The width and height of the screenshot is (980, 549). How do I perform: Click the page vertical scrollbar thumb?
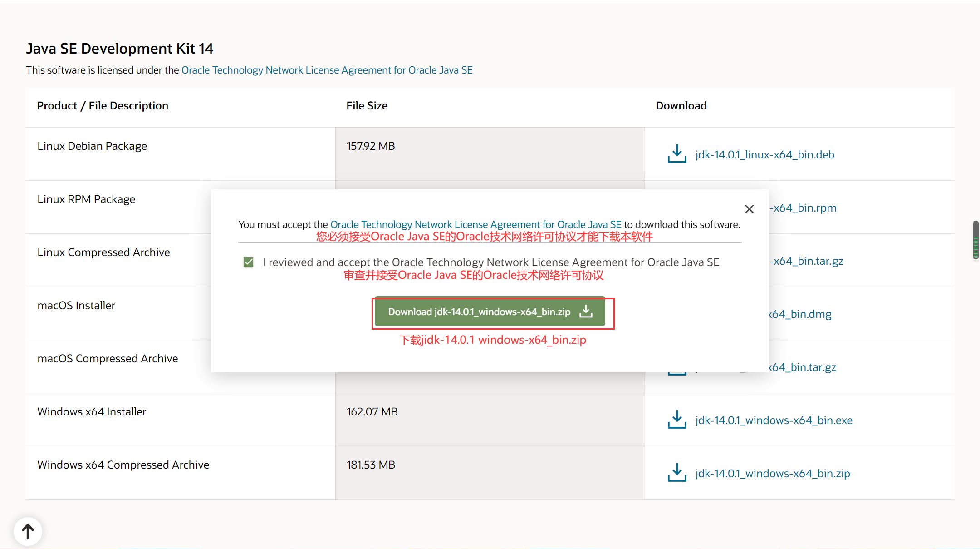point(975,240)
